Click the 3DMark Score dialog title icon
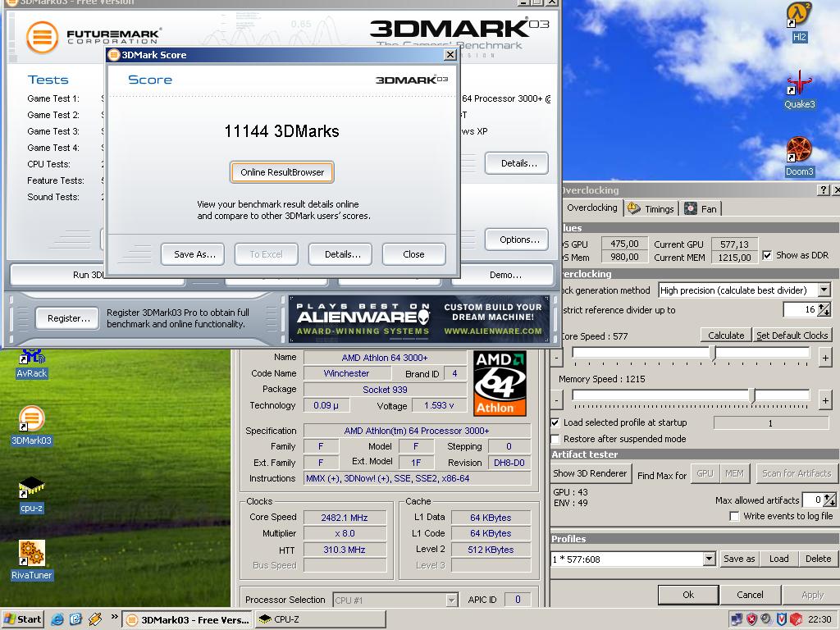840x630 pixels. pyautogui.click(x=113, y=55)
